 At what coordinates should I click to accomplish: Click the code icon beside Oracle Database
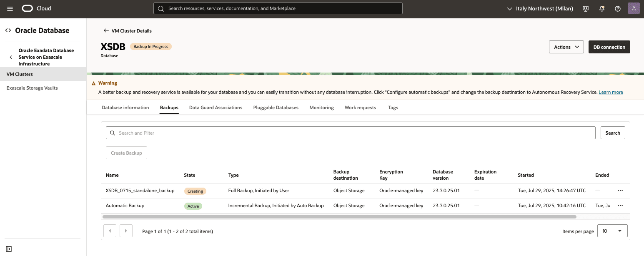coord(8,30)
